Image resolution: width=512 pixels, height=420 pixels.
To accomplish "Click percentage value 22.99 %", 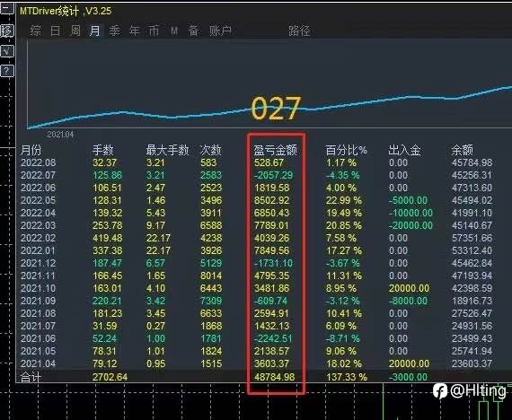I will pos(344,200).
